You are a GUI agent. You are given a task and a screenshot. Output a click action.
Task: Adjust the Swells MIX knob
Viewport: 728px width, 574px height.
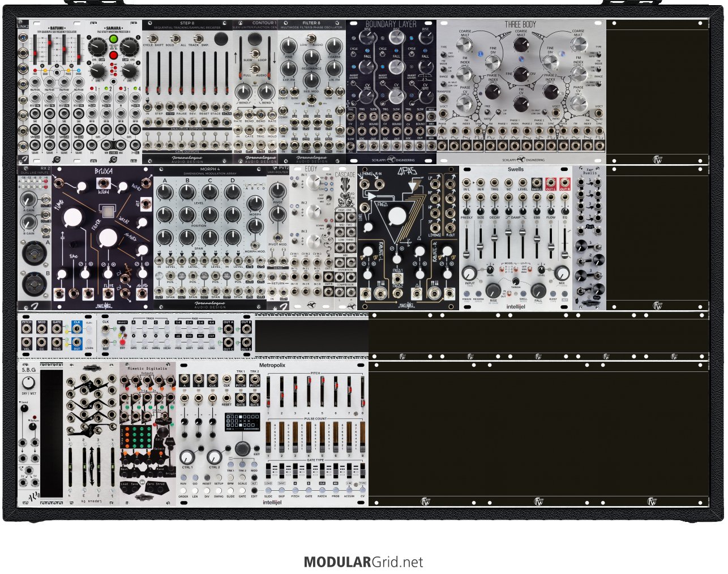point(562,272)
